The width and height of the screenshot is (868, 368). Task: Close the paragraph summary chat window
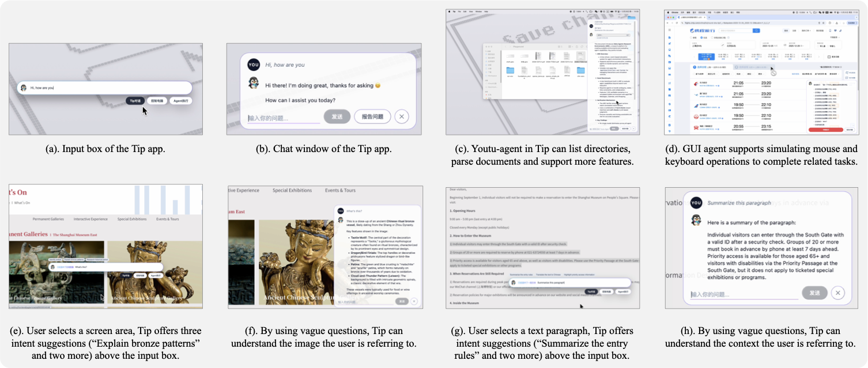[838, 293]
